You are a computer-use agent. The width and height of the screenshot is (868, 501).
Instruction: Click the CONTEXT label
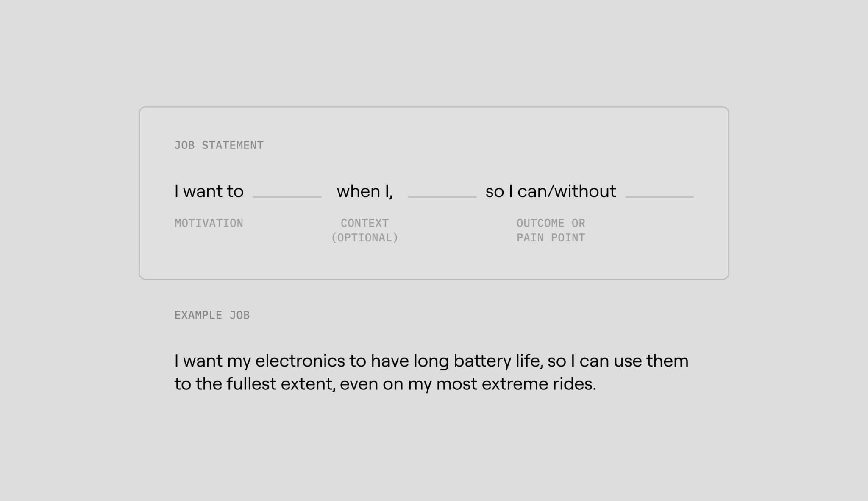pyautogui.click(x=364, y=223)
